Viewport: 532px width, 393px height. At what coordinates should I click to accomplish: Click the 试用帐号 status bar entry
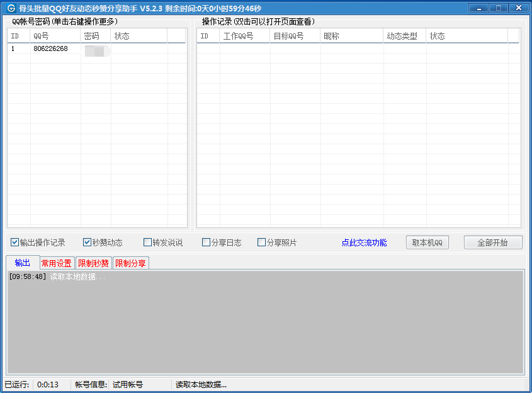[128, 385]
